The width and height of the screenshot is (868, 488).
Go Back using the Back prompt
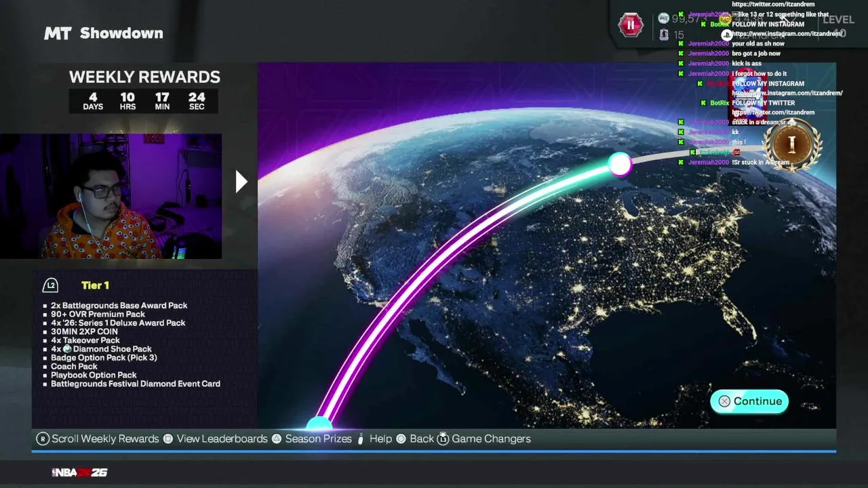pyautogui.click(x=421, y=439)
